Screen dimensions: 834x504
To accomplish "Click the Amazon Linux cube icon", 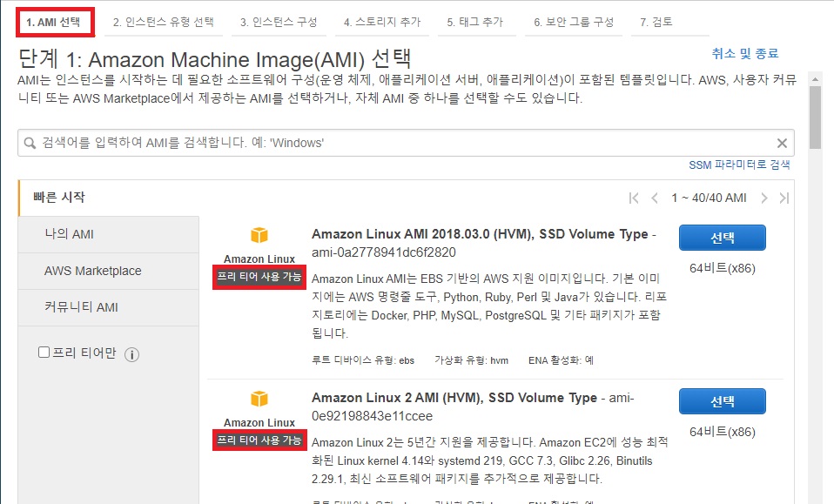I will 259,234.
